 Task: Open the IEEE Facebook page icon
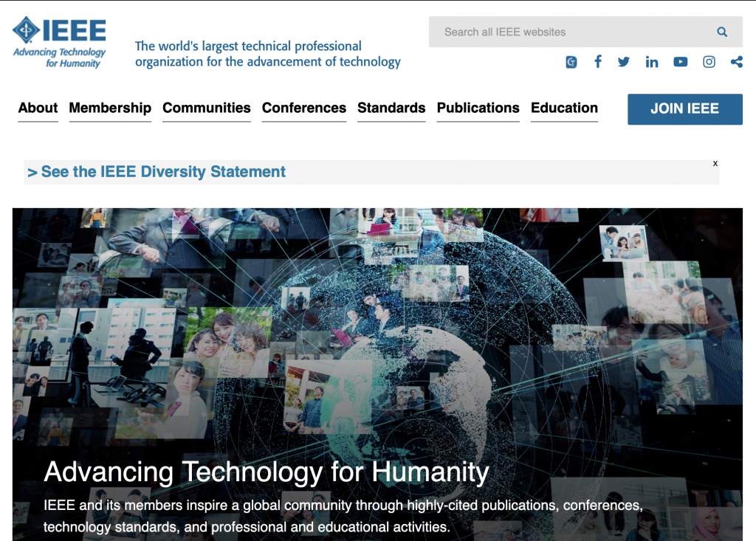point(598,61)
